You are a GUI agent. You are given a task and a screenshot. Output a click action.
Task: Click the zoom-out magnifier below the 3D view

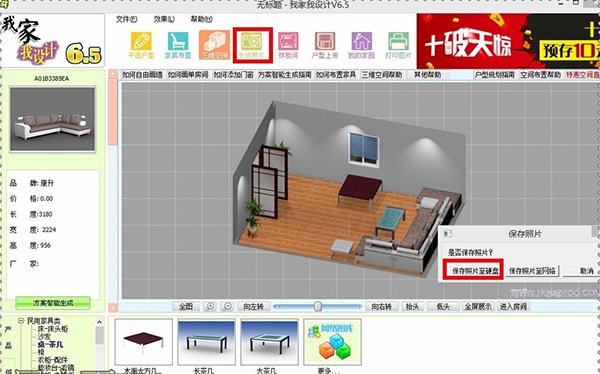coord(227,307)
